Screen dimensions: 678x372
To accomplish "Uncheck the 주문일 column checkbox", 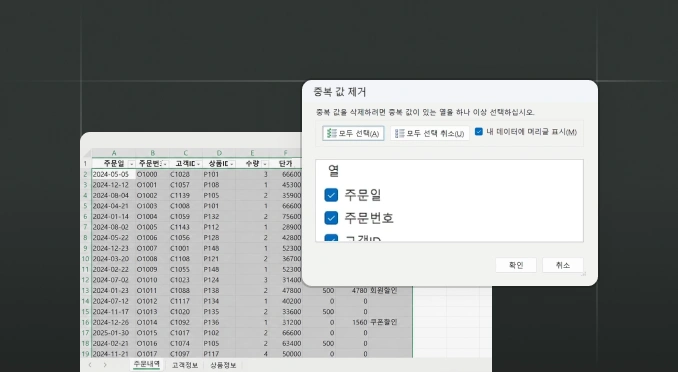I will (x=331, y=195).
